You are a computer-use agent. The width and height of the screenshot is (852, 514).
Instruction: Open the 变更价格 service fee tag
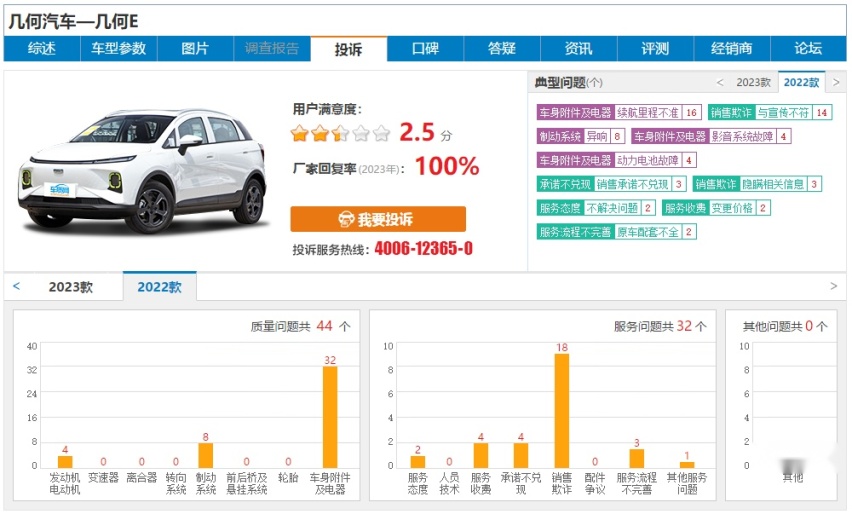click(716, 208)
